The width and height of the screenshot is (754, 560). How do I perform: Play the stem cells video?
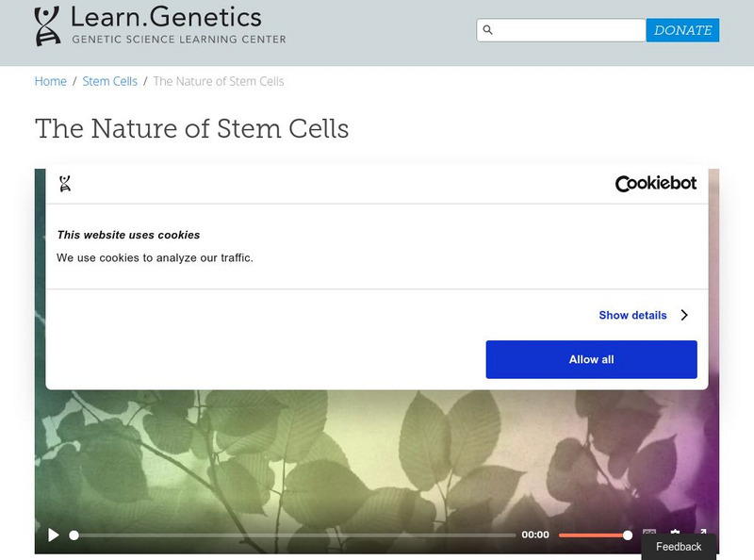click(54, 535)
